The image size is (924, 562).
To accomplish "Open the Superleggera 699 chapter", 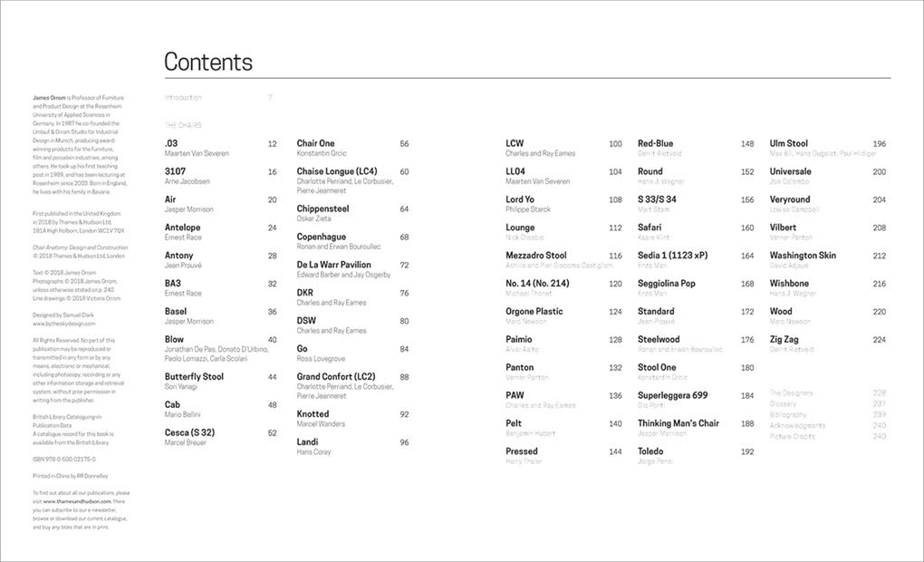I will (x=672, y=395).
